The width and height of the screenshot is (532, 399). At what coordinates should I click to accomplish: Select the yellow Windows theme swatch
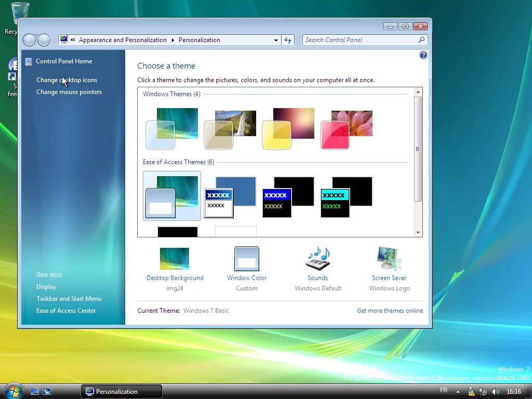(288, 129)
